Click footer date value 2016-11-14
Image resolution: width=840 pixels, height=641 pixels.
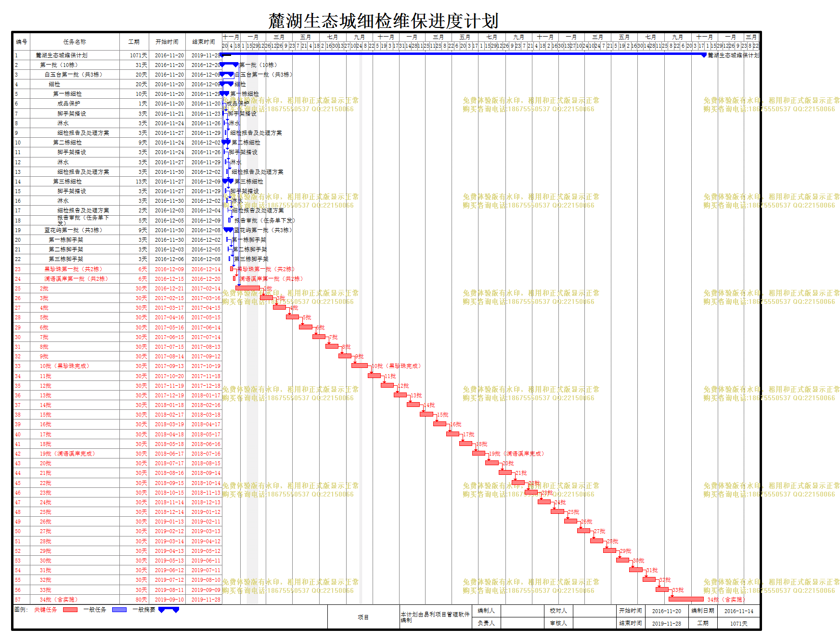point(739,611)
